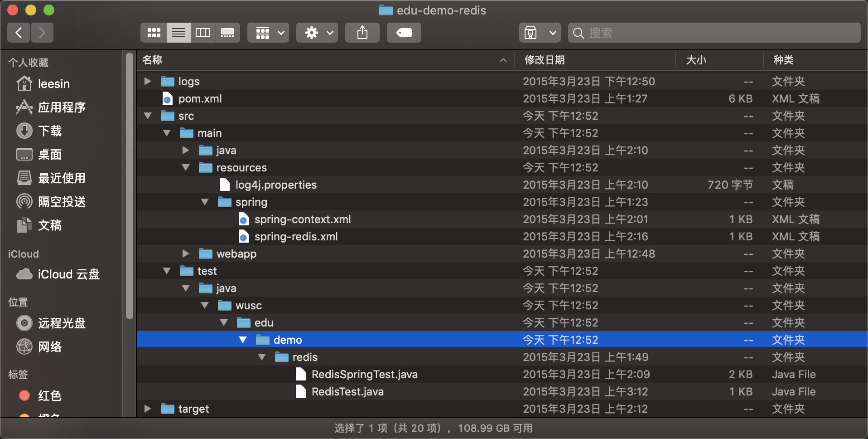Switch to list view
Screen dimensions: 868x439
tap(178, 33)
